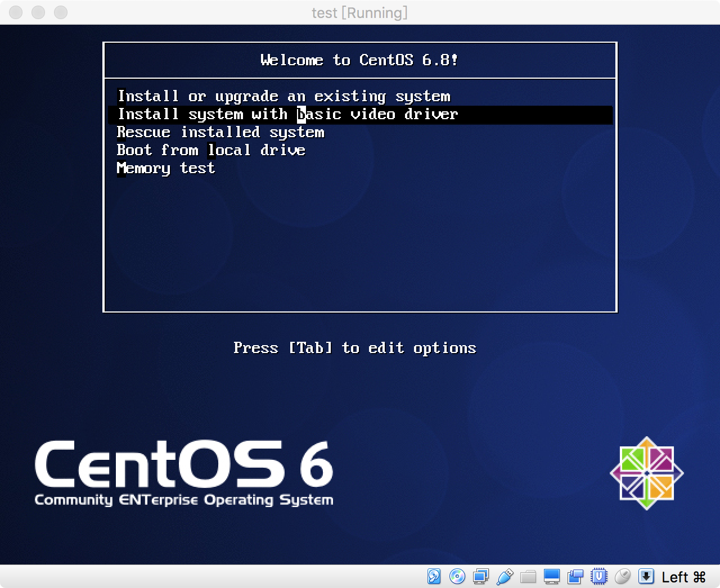The image size is (720, 588).
Task: Click the keyboard capture arrow icon
Action: coord(646,576)
